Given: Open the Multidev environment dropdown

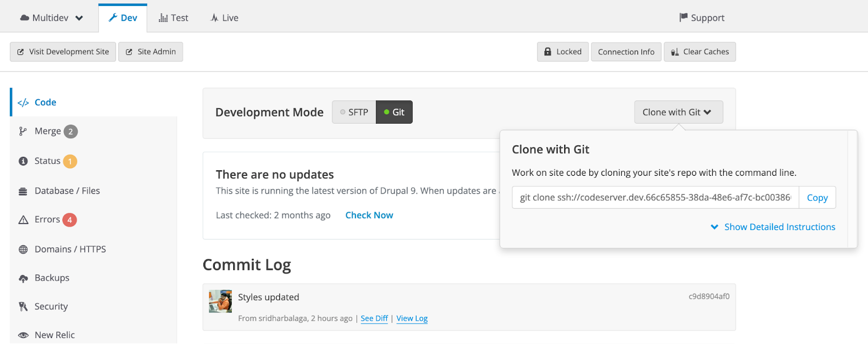Looking at the screenshot, I should [52, 18].
